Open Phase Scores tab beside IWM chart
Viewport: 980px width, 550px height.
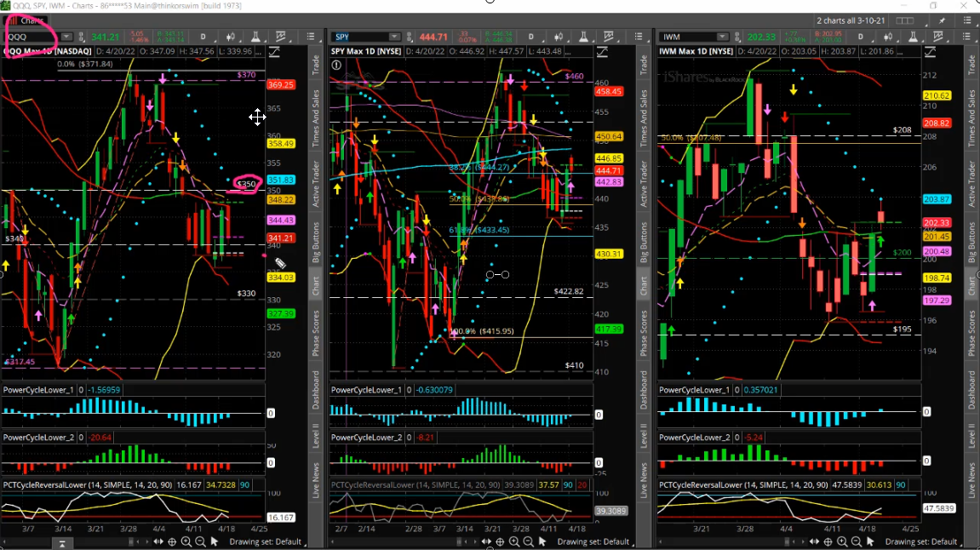point(971,333)
